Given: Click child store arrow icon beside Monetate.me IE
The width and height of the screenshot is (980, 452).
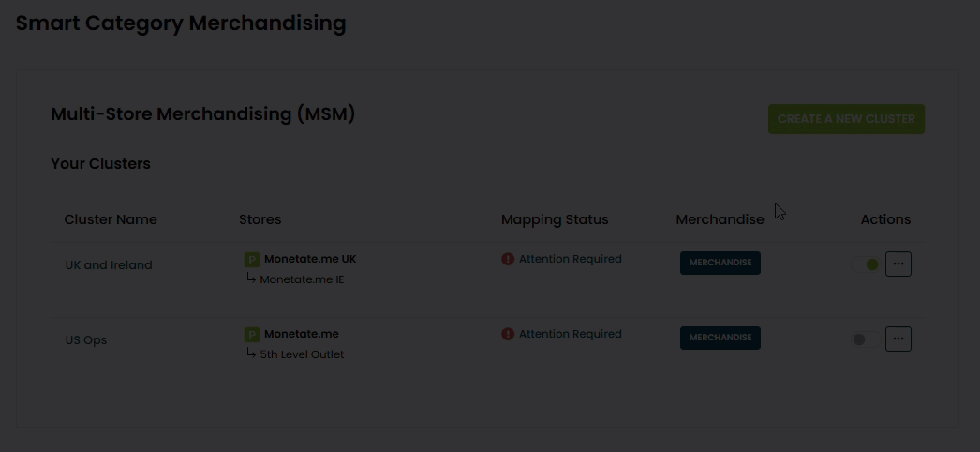Looking at the screenshot, I should point(251,279).
